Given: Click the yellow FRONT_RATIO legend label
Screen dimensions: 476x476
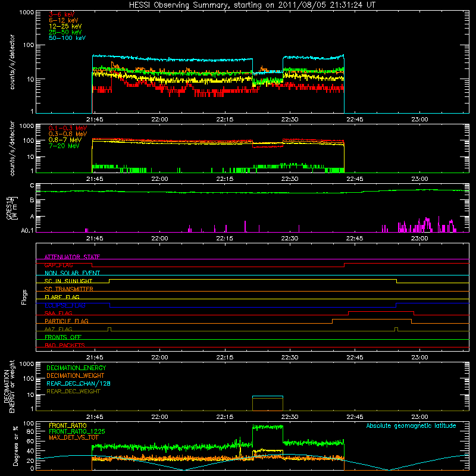Looking at the screenshot, I should pos(68,425).
